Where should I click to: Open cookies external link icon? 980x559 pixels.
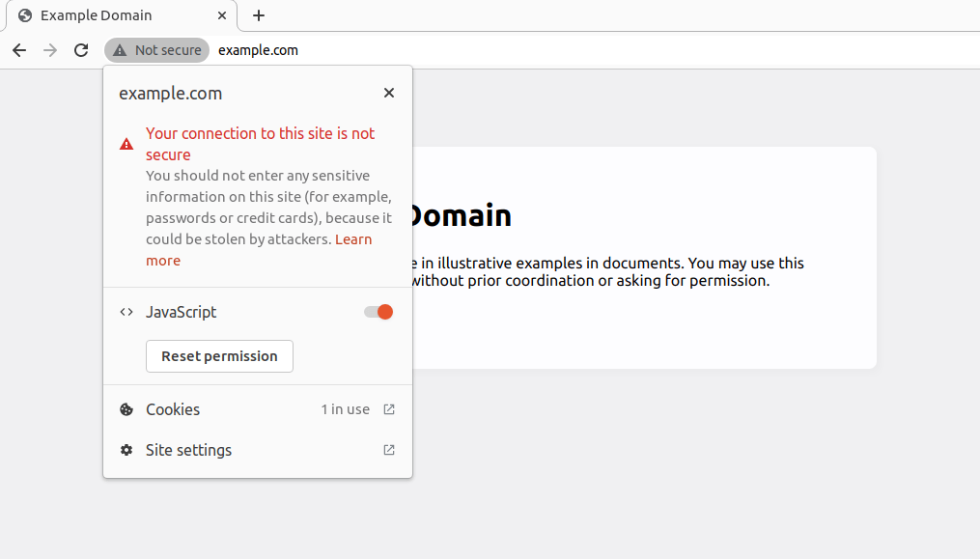[x=389, y=409]
